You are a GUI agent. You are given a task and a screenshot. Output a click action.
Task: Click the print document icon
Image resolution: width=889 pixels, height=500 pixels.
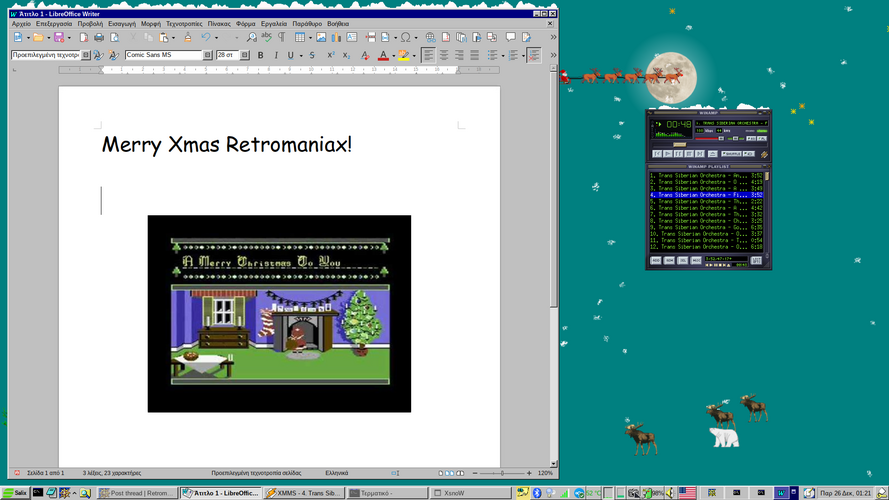coord(99,38)
